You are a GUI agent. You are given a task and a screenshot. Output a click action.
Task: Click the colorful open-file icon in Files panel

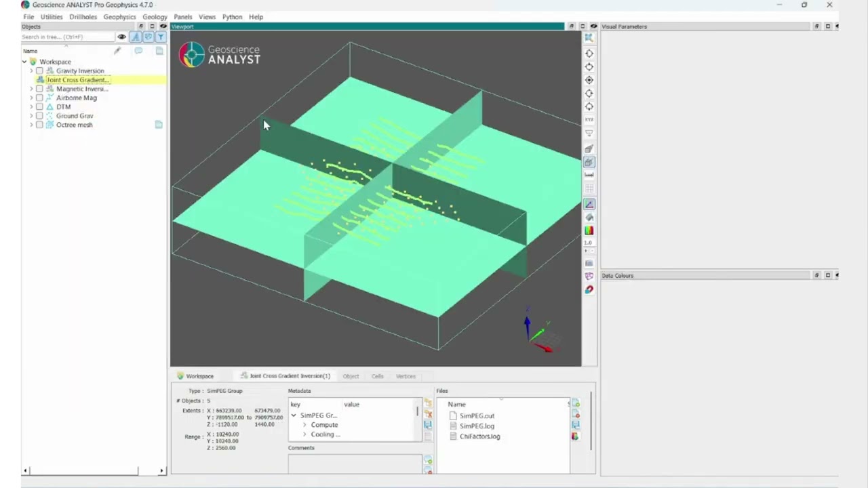click(x=575, y=436)
